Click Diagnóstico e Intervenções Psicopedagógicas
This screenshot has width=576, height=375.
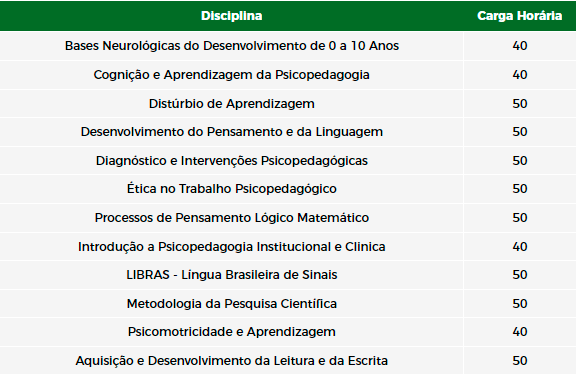(x=231, y=161)
